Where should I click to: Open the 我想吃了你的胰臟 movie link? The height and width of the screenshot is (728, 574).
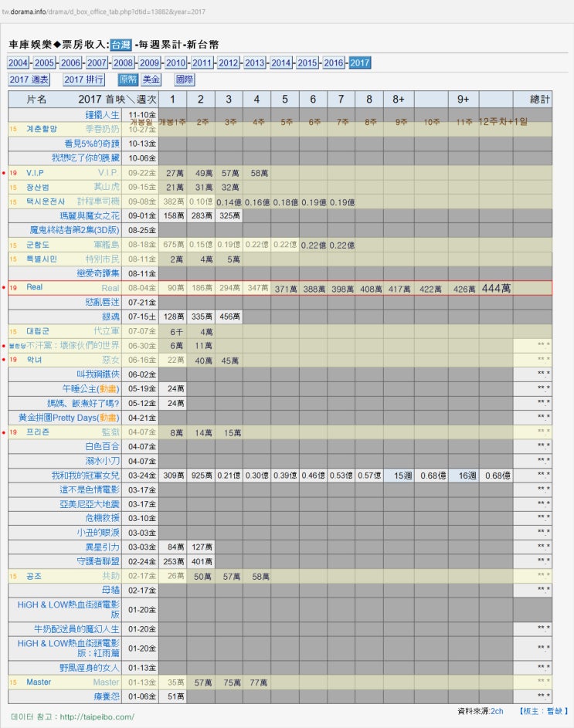86,157
